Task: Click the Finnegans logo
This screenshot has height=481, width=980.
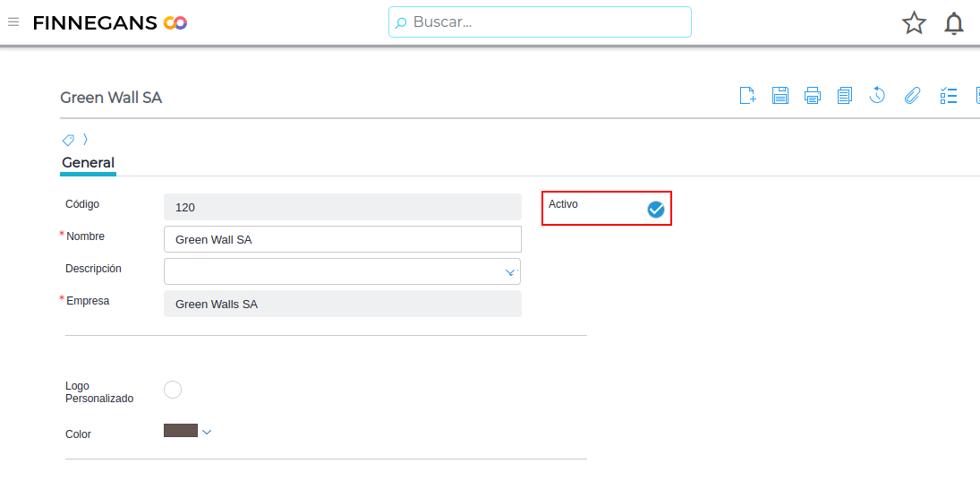Action: point(110,23)
